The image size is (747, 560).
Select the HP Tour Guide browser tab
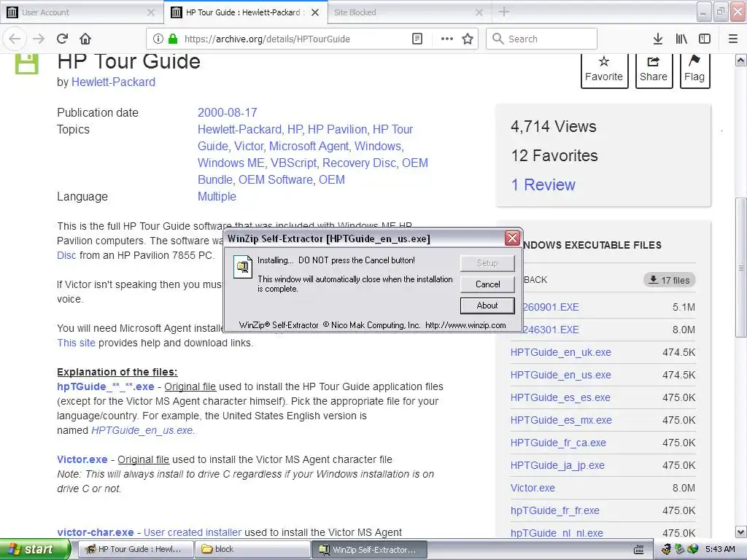[x=245, y=12]
